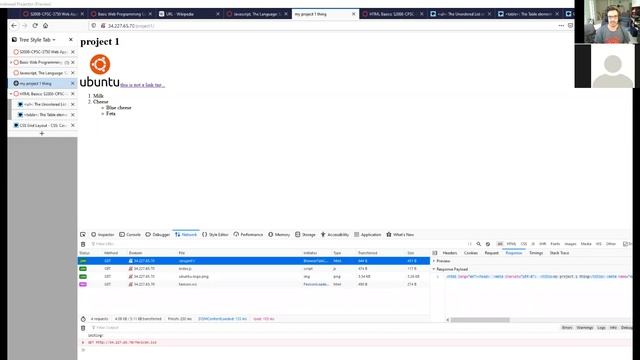640x360 pixels.
Task: Toggle Errors filter in console
Action: coord(567,328)
